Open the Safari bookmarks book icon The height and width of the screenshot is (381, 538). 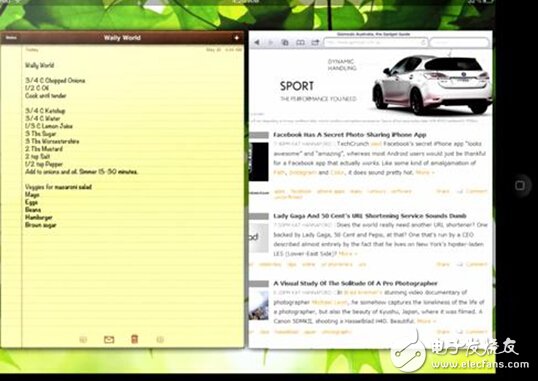pos(300,43)
